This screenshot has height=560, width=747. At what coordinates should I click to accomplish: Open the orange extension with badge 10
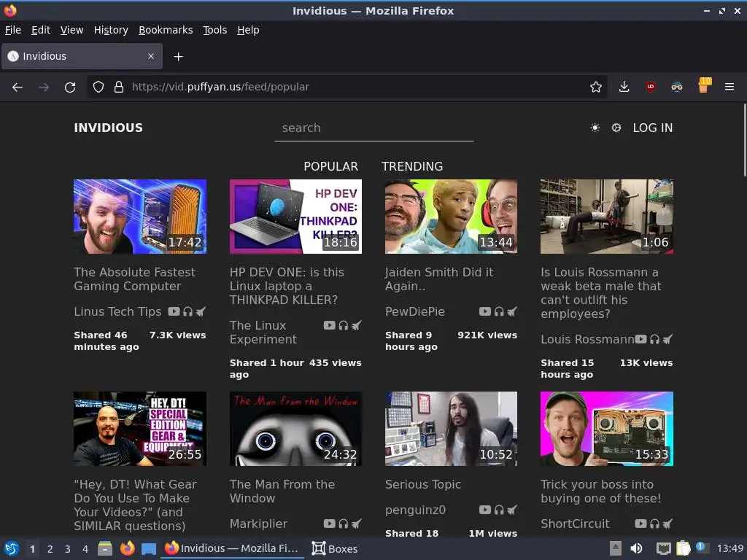coord(704,86)
